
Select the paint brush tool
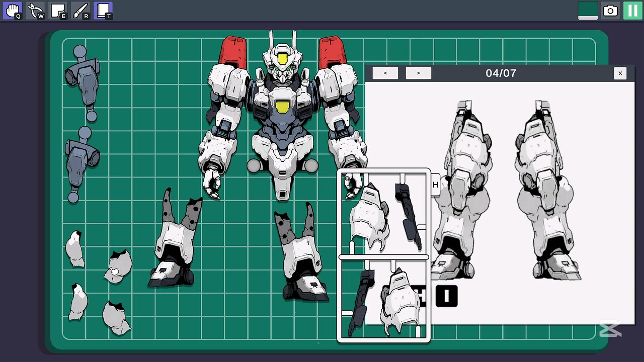[80, 11]
